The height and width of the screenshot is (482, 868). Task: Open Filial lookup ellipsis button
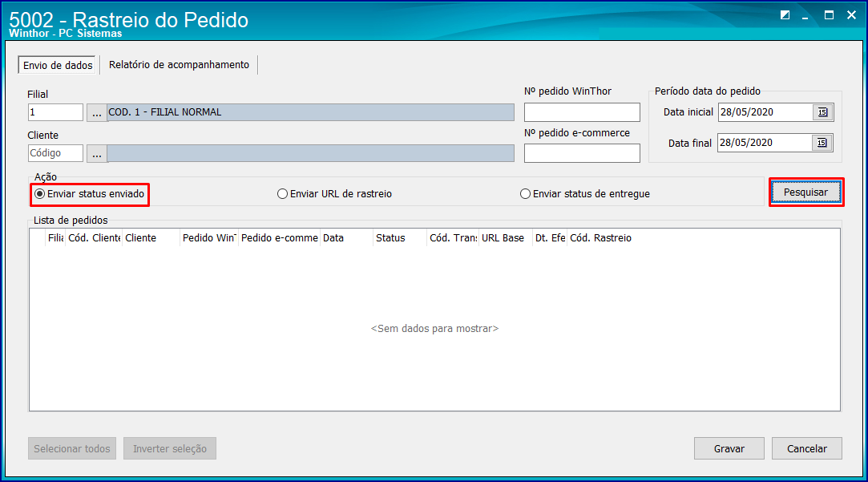point(97,112)
